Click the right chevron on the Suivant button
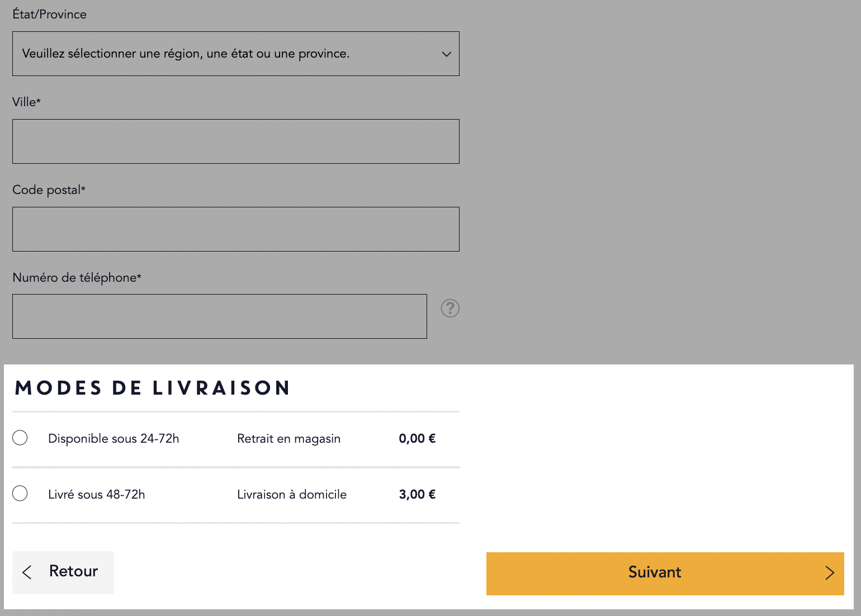Image resolution: width=861 pixels, height=616 pixels. [830, 573]
